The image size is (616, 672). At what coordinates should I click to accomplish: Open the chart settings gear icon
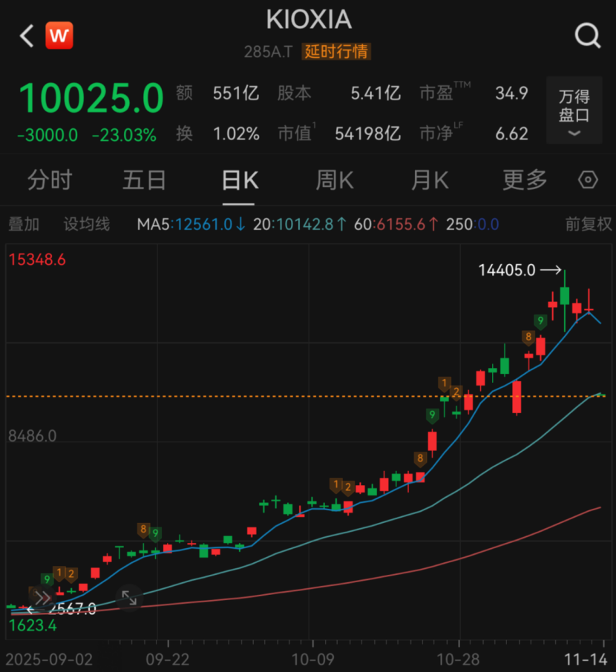[588, 179]
